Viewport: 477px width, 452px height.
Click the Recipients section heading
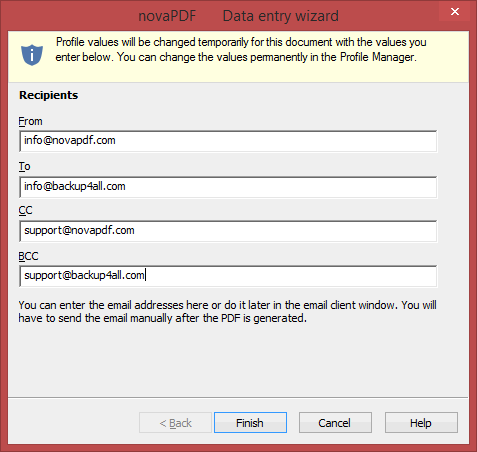pos(48,95)
